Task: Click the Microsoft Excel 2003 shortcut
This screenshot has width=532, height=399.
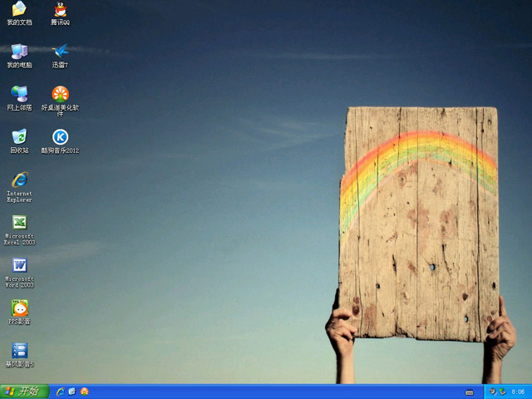Action: coord(19,223)
